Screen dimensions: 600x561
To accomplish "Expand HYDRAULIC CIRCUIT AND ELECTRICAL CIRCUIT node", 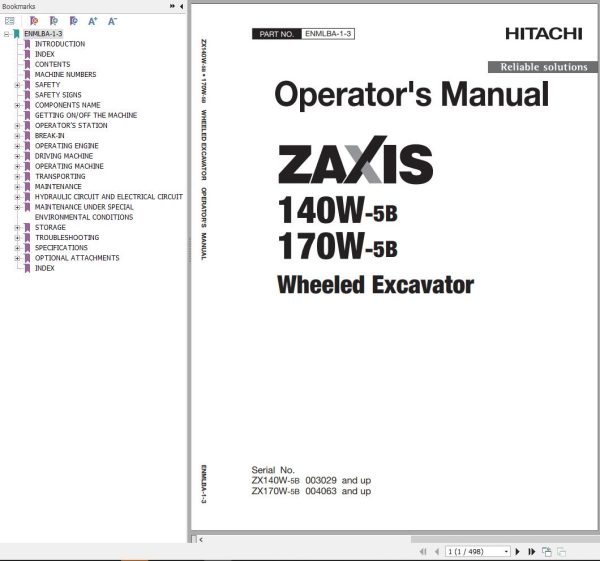I will click(x=17, y=197).
